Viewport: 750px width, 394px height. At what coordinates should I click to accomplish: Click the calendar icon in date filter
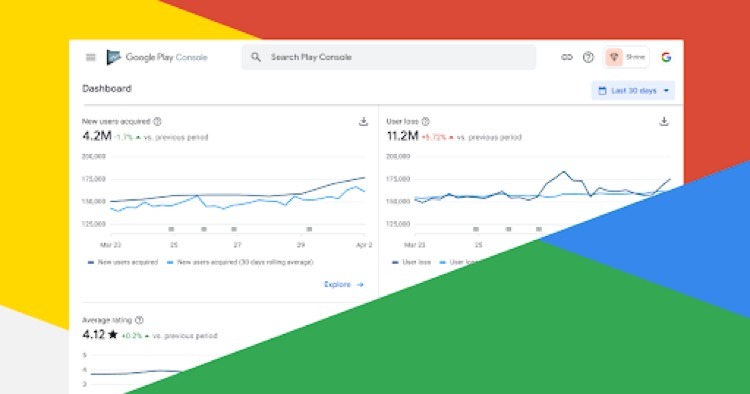click(x=602, y=90)
